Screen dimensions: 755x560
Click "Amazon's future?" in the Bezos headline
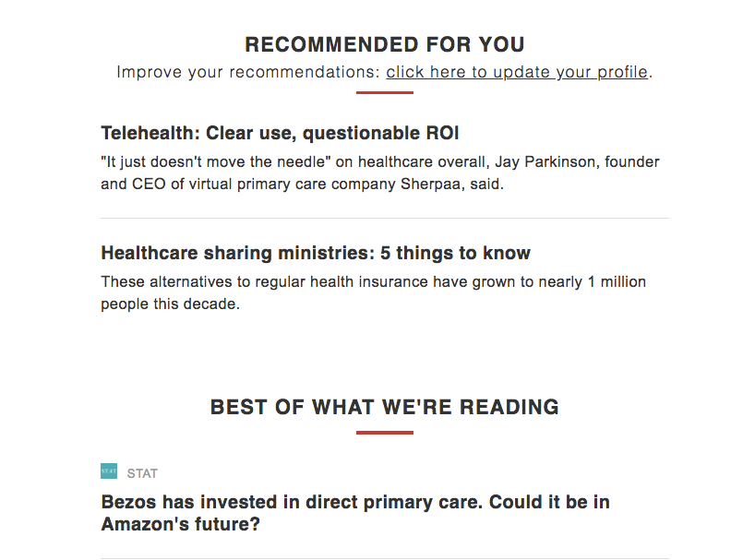(181, 525)
